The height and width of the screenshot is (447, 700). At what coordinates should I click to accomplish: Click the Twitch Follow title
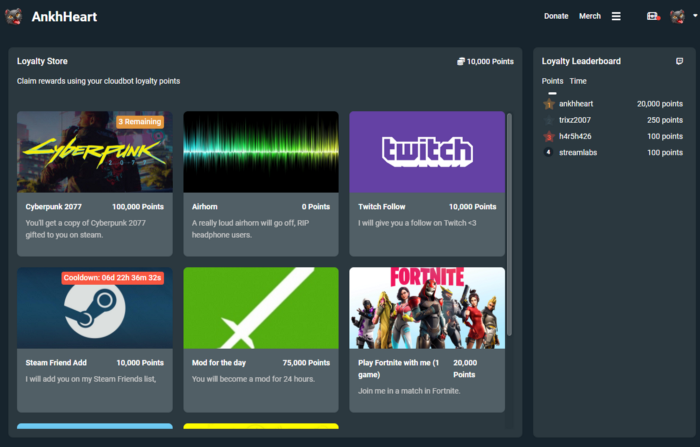(x=382, y=207)
